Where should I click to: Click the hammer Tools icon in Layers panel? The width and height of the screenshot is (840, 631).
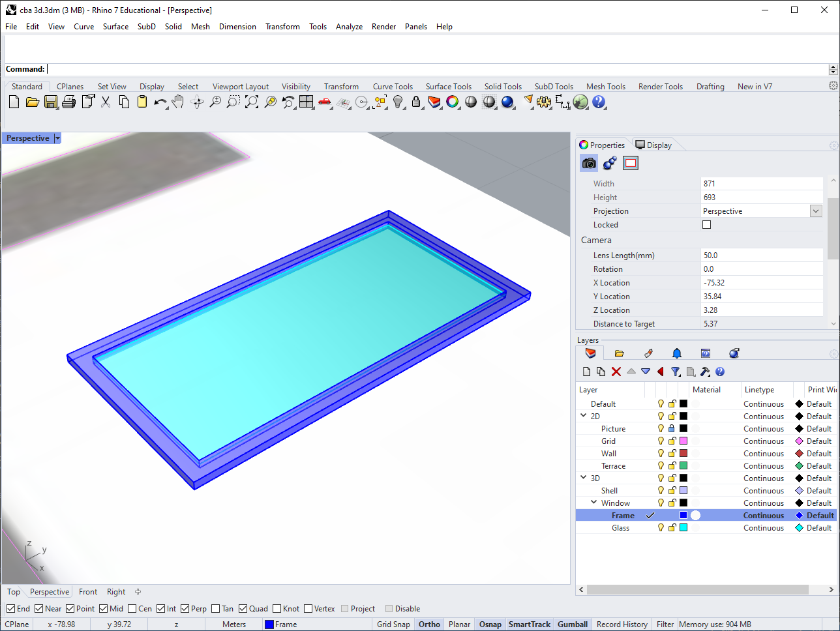(705, 372)
